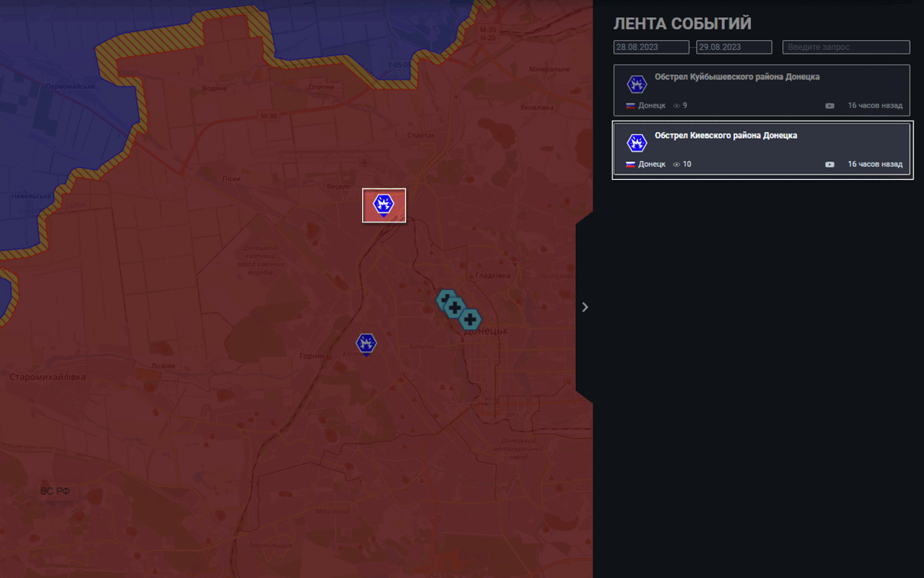Image resolution: width=924 pixels, height=578 pixels.
Task: Click the Старомихайлівка label on the map
Action: click(48, 377)
